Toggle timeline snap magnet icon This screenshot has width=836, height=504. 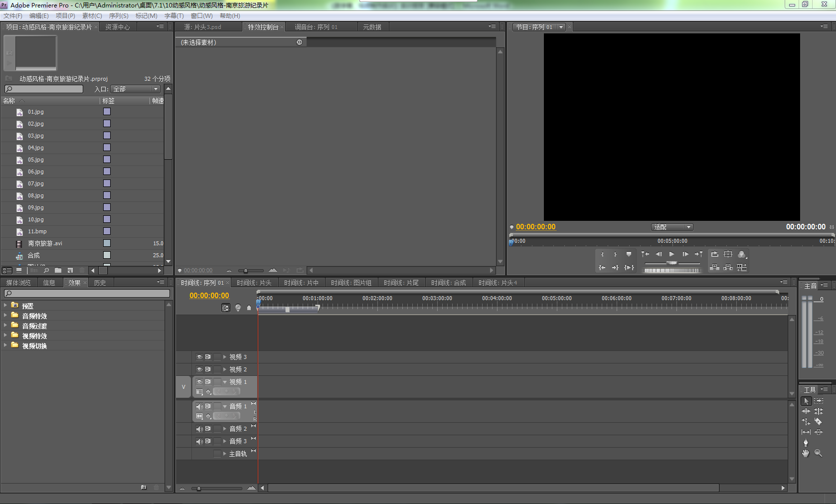point(226,308)
